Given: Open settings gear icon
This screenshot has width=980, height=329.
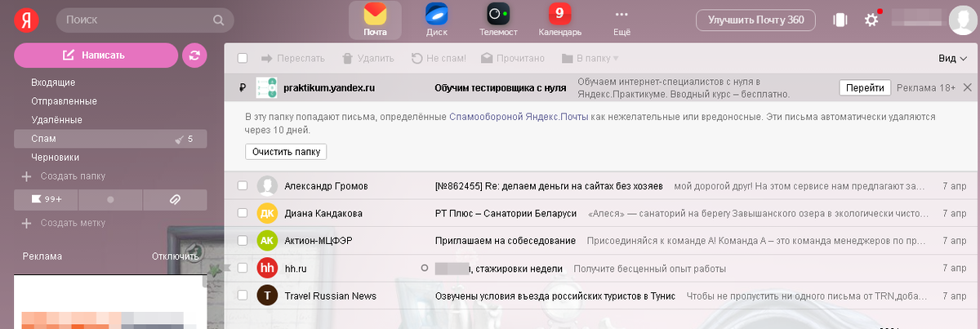Looking at the screenshot, I should coord(871,20).
